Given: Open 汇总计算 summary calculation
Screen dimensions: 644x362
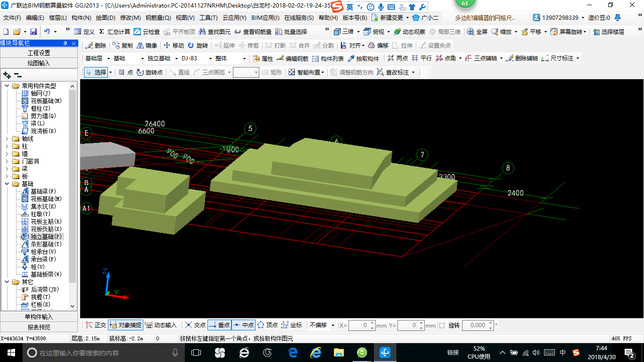Looking at the screenshot, I should click(x=115, y=32).
